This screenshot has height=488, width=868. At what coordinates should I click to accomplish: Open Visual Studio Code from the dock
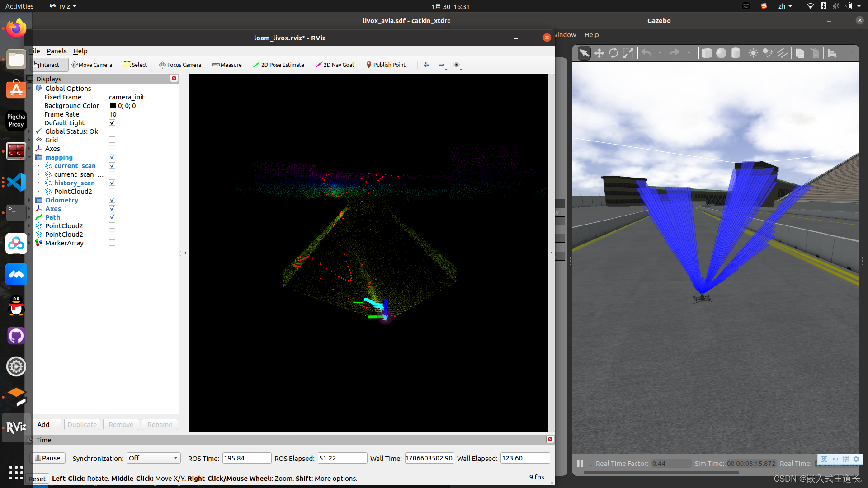click(x=16, y=182)
